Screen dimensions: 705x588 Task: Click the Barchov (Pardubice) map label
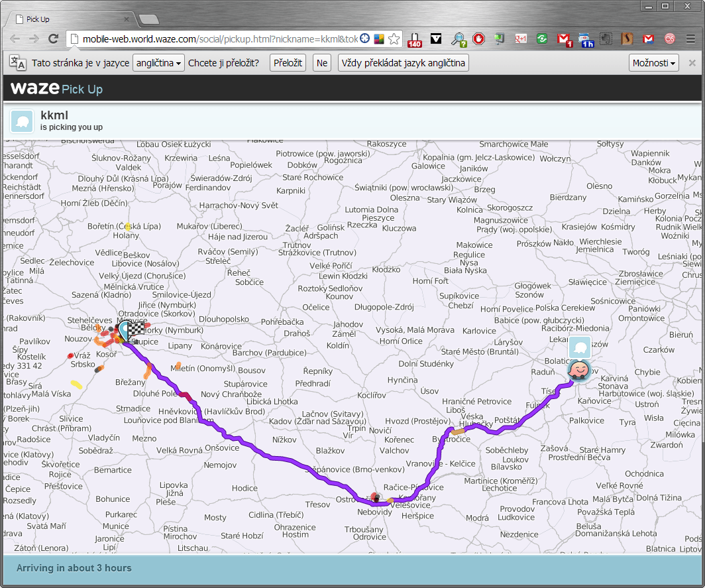[270, 353]
